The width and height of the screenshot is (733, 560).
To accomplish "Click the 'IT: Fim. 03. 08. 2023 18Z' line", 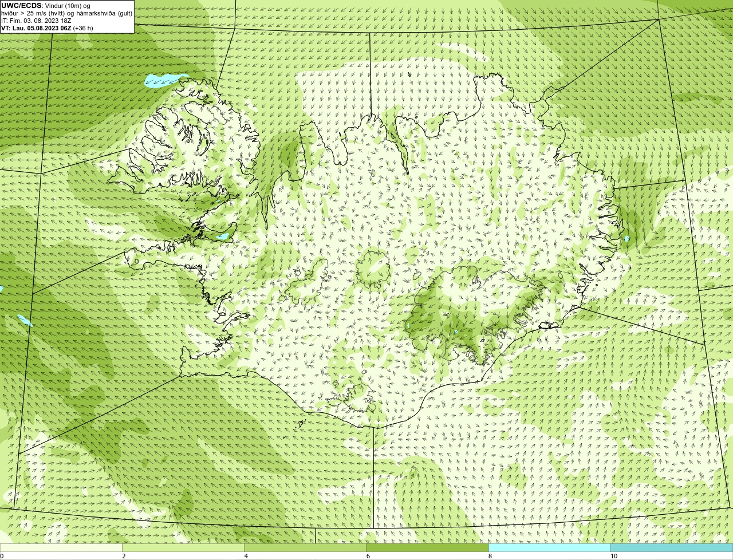I will click(x=36, y=21).
